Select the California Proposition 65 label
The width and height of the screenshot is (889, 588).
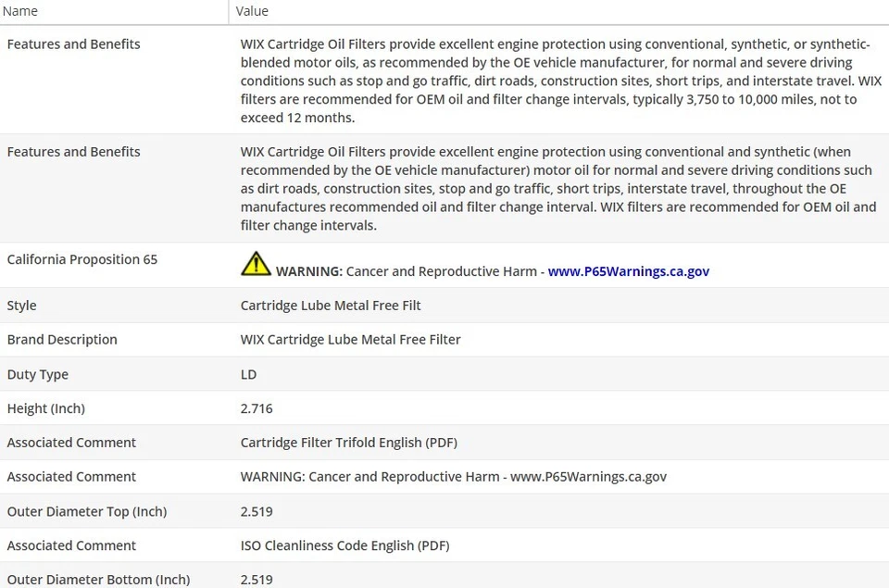tap(82, 259)
